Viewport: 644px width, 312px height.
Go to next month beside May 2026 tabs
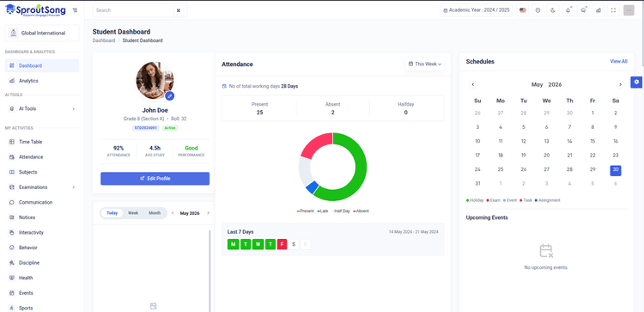pyautogui.click(x=209, y=213)
